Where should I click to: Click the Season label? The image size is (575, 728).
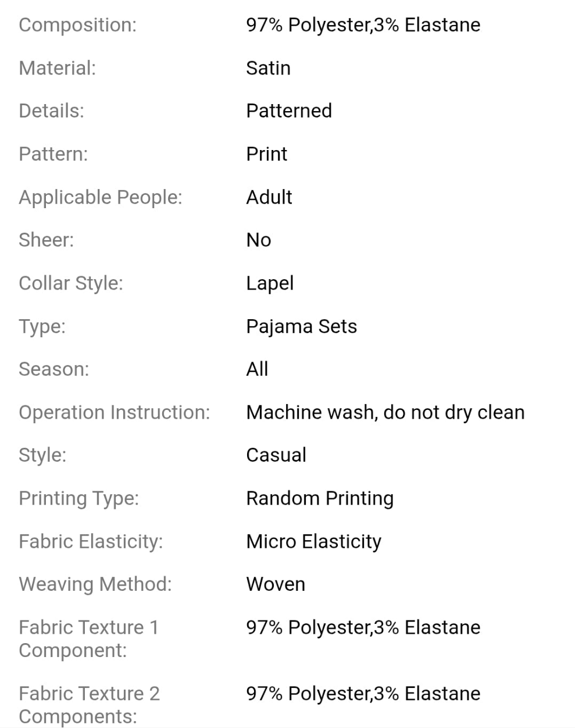click(53, 369)
